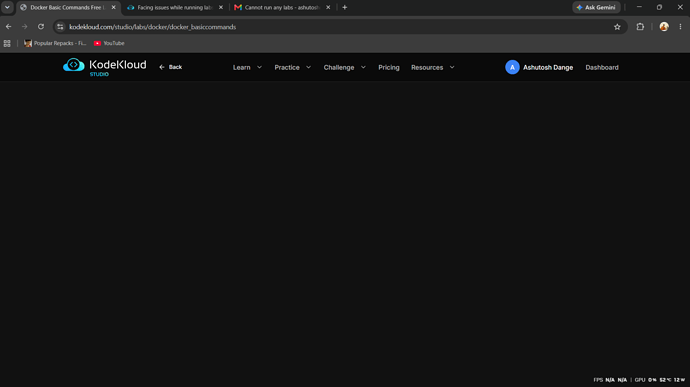Go back using the Back arrow link
Screen dimensions: 690x387
click(x=170, y=67)
